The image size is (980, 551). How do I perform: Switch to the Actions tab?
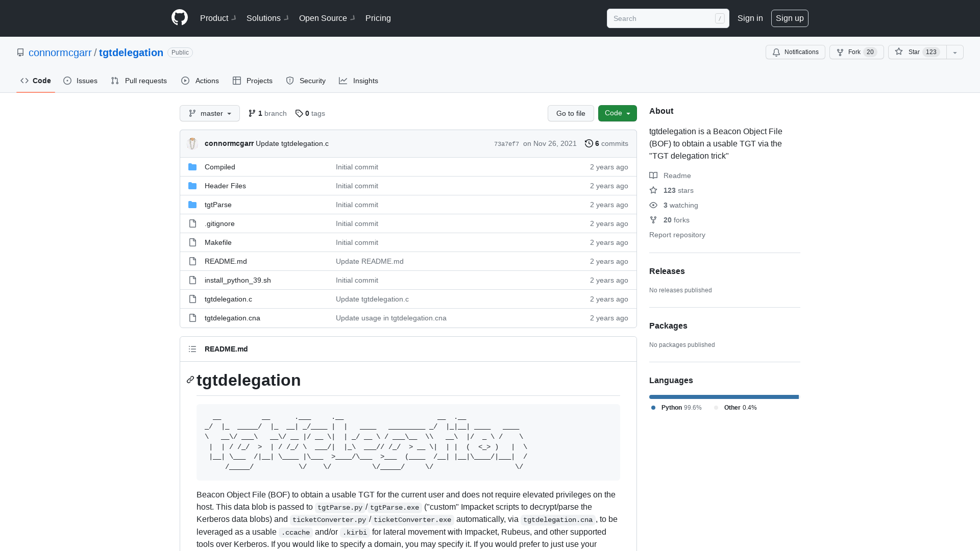(200, 81)
